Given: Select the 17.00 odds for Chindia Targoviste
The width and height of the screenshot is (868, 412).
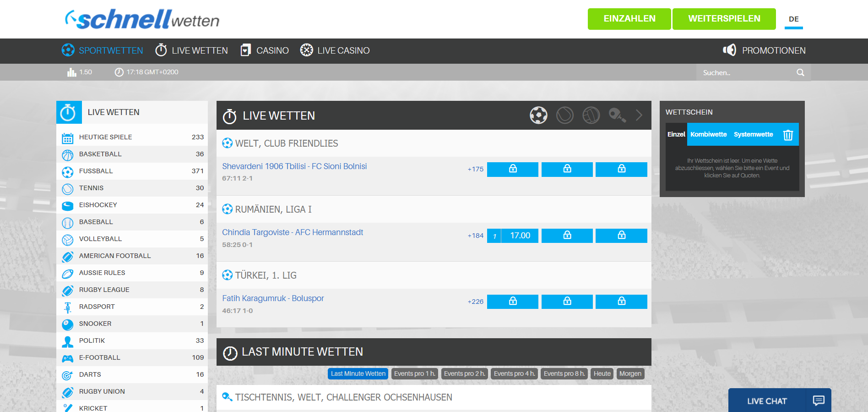Looking at the screenshot, I should (x=513, y=236).
